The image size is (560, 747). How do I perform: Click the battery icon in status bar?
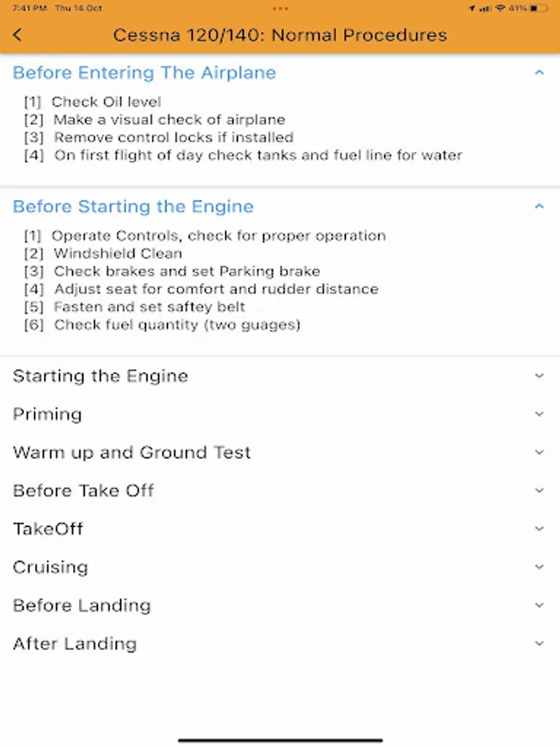(539, 8)
